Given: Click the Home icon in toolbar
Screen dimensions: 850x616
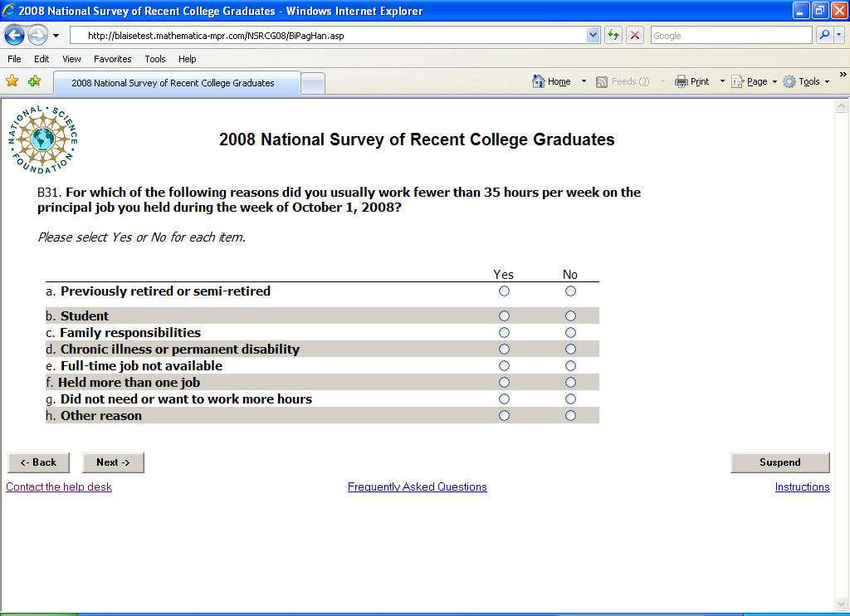Looking at the screenshot, I should (x=539, y=81).
